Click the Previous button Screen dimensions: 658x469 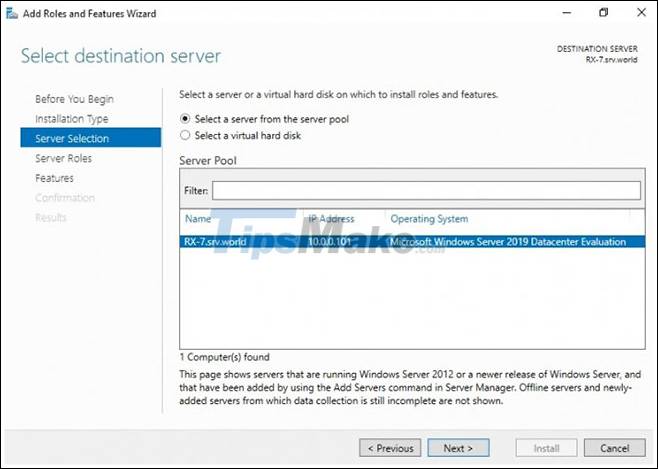tap(390, 448)
